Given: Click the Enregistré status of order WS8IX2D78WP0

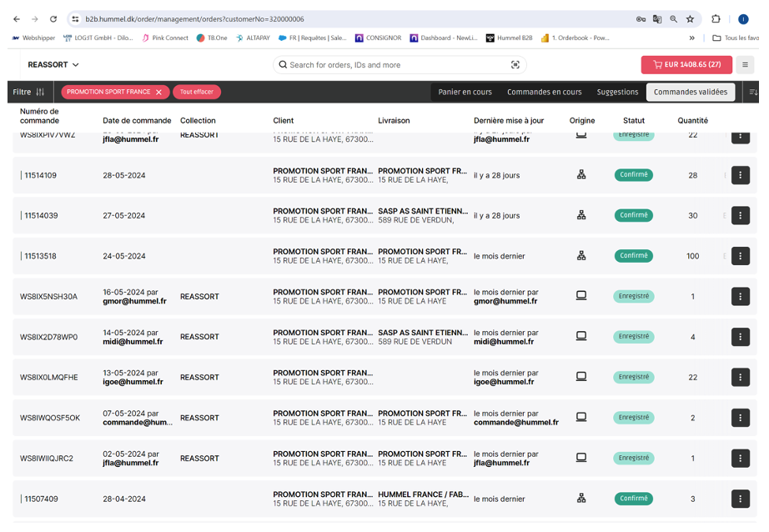Looking at the screenshot, I should pyautogui.click(x=634, y=336).
